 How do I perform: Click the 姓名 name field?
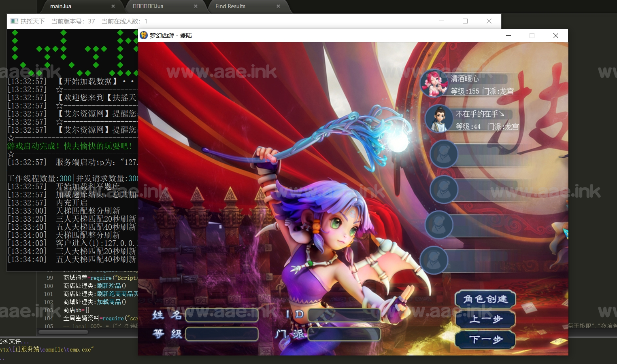click(222, 315)
